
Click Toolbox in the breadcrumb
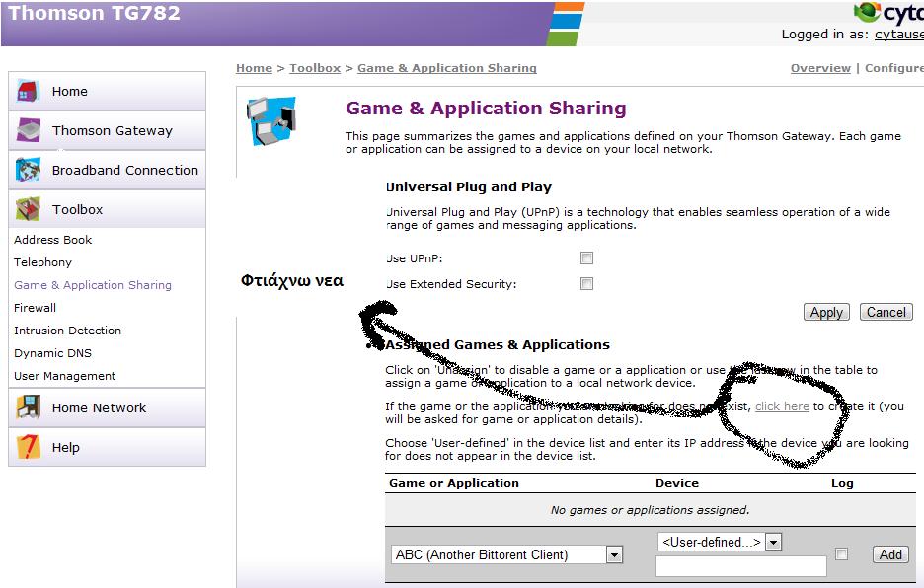[x=315, y=68]
